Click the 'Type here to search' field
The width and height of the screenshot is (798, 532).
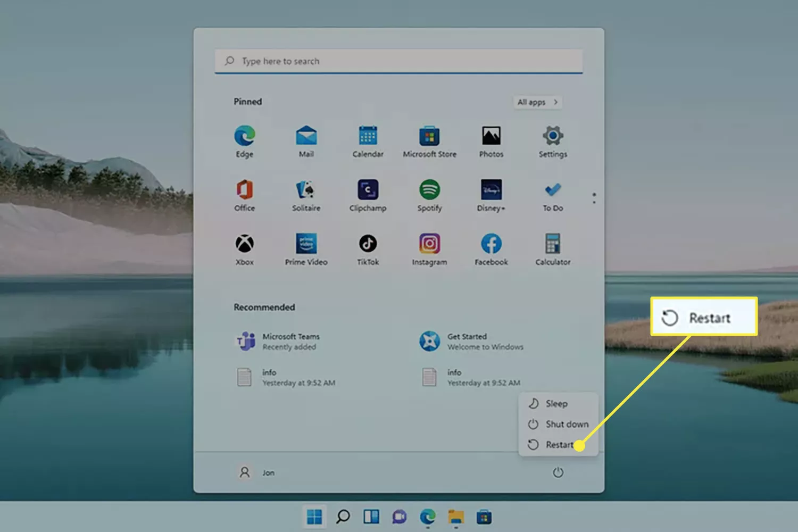point(398,61)
